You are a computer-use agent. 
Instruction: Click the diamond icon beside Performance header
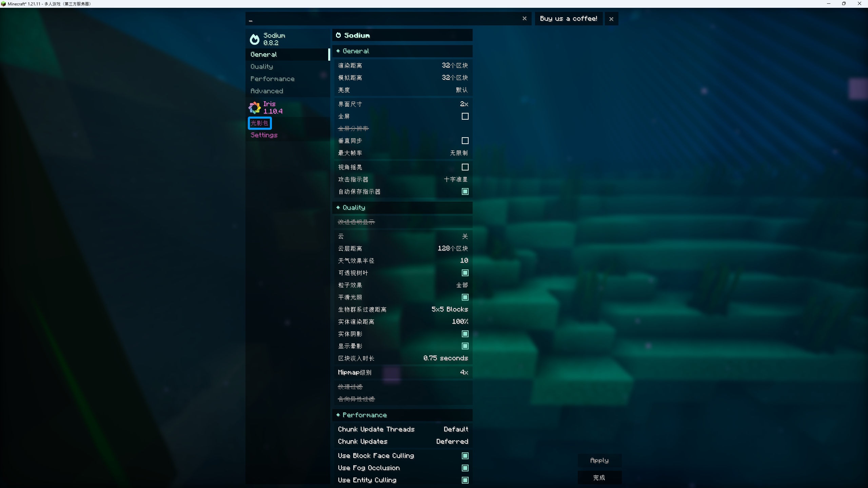click(x=338, y=415)
